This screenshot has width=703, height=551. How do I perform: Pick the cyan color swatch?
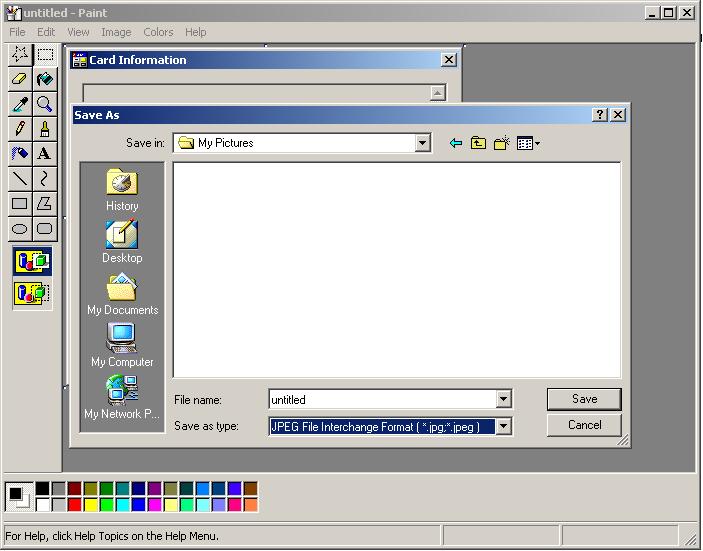122,505
